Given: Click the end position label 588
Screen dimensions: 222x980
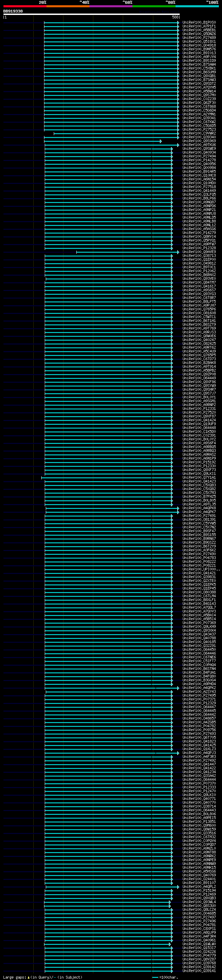Looking at the screenshot, I should (175, 17).
